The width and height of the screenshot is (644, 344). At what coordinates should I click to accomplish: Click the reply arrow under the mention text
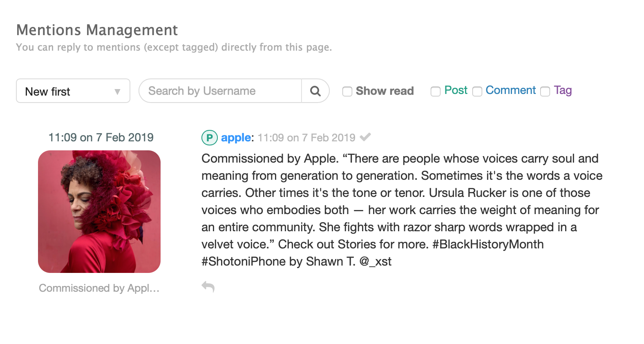tap(208, 287)
